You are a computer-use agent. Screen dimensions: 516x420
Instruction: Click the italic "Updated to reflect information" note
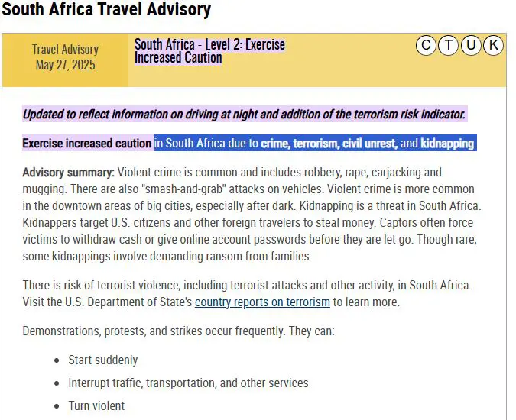tap(244, 115)
